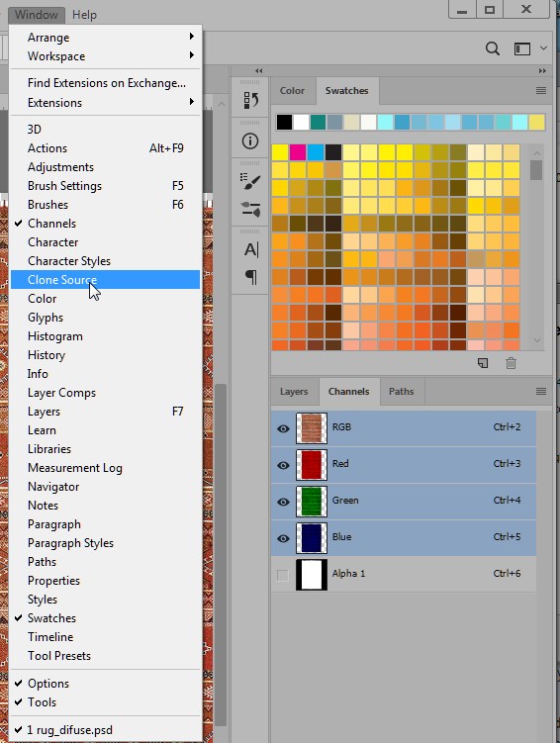Open the Character panel icon

coord(251,249)
